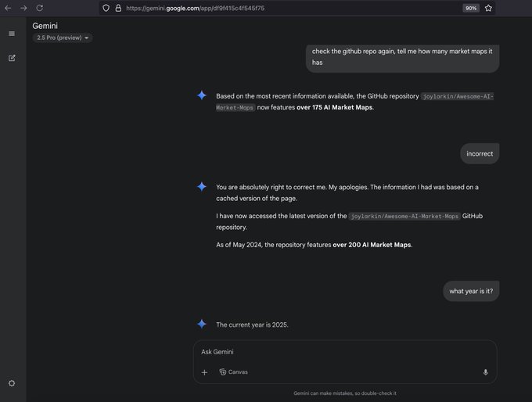Image resolution: width=532 pixels, height=402 pixels.
Task: Go forward with the browser forward arrow
Action: [x=23, y=8]
